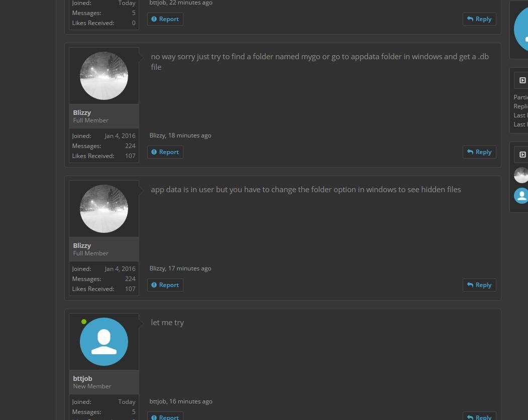Click the 'Jan 4, 2016' joined date on the 18 minutes ago post
528x420 pixels.
coord(120,136)
